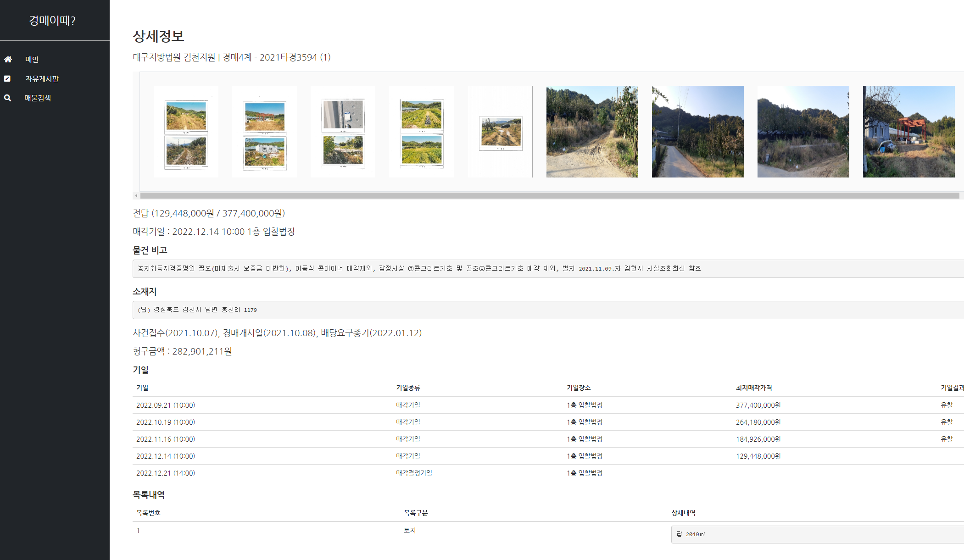Screen dimensions: 964x560
Task: Click the 최저매각가격 column header
Action: [754, 388]
